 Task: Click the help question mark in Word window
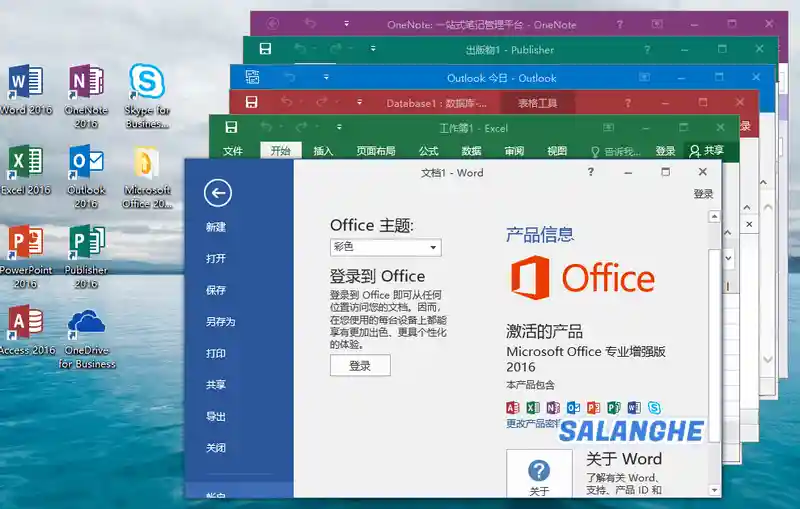(x=590, y=172)
